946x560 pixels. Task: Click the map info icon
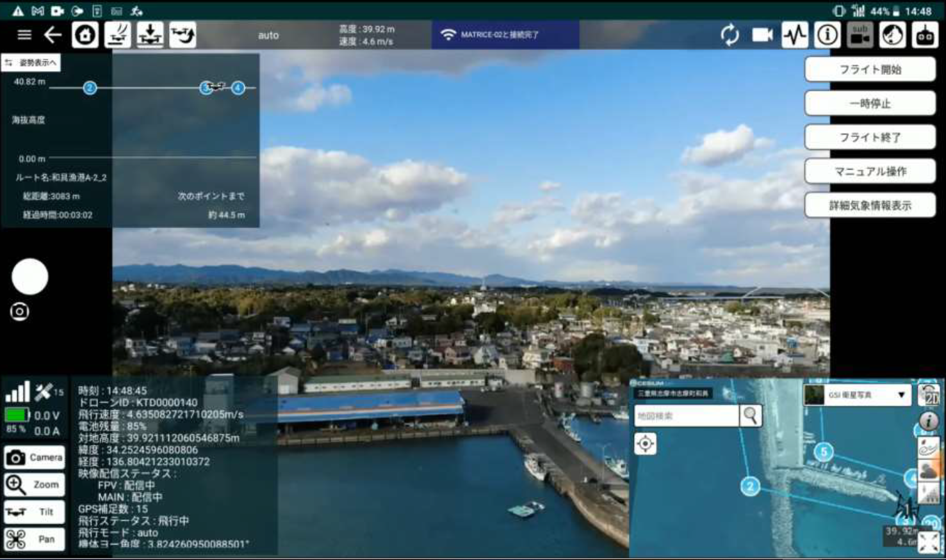click(929, 420)
